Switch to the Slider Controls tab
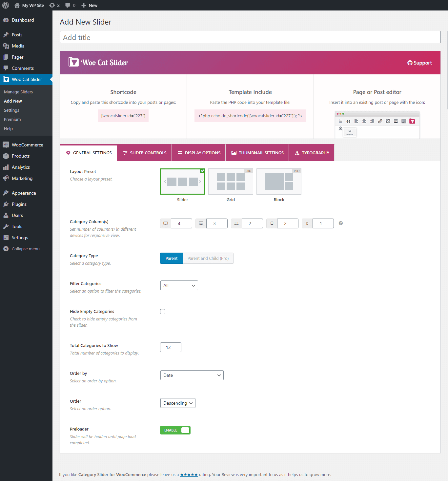The height and width of the screenshot is (481, 448). point(144,153)
